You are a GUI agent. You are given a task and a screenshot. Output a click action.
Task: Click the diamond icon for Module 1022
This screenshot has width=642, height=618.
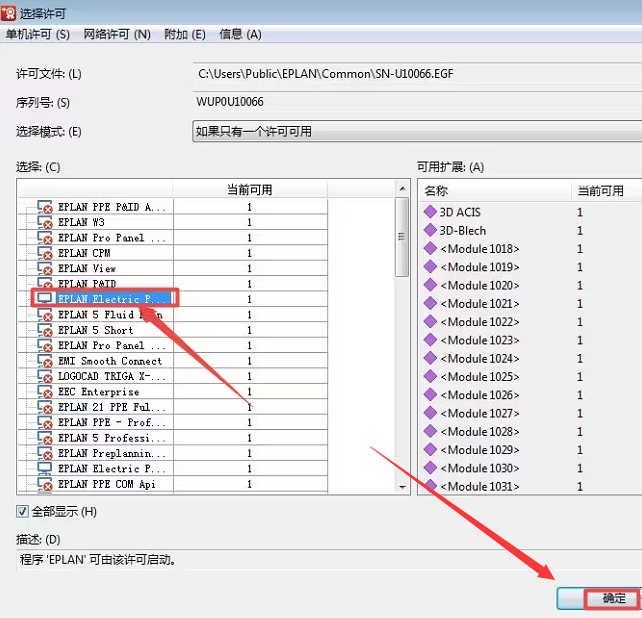tap(430, 321)
